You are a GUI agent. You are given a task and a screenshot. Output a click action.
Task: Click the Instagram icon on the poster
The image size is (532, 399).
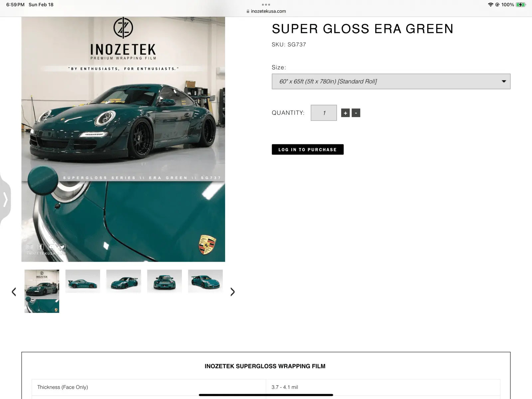tap(30, 247)
